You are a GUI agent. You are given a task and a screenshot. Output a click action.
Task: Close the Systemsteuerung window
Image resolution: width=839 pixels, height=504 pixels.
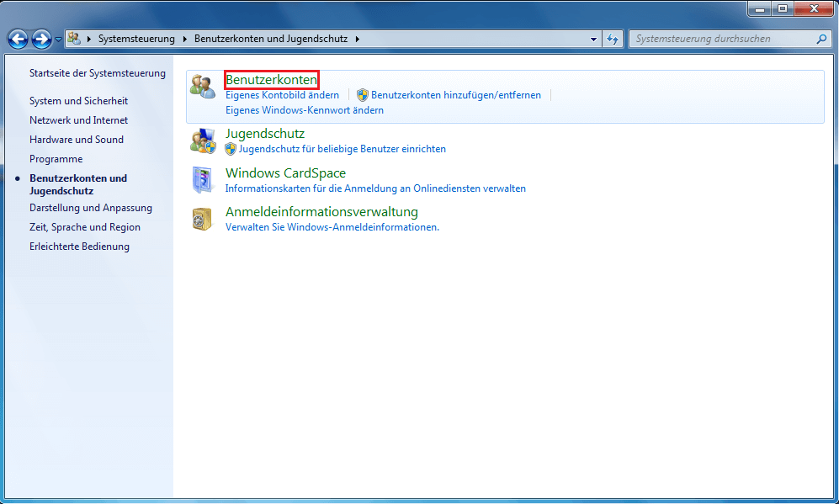814,9
